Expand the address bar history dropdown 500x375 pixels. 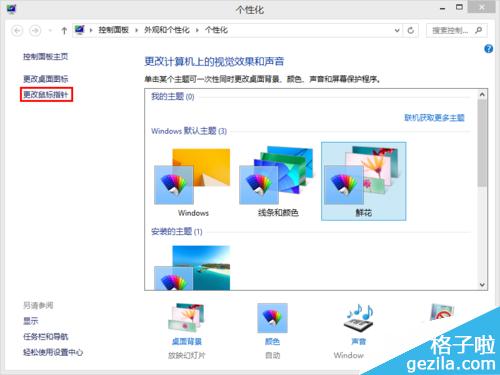pyautogui.click(x=397, y=30)
